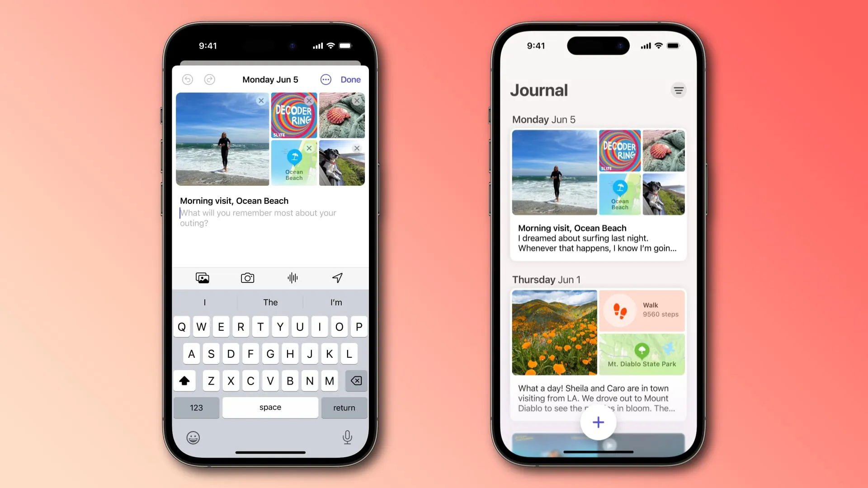Tap the Thursday Jun 1 poppy field photo
Image resolution: width=868 pixels, height=488 pixels.
click(x=554, y=333)
